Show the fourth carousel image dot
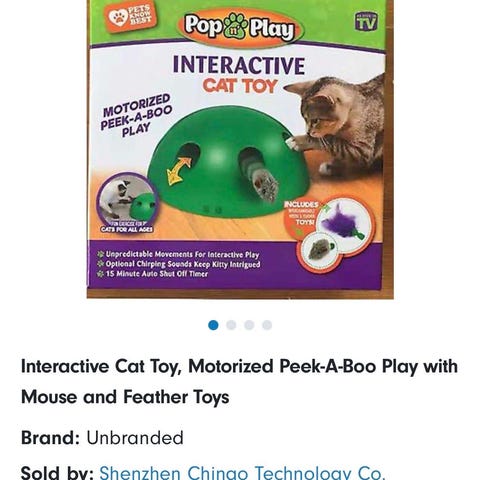 tap(267, 325)
